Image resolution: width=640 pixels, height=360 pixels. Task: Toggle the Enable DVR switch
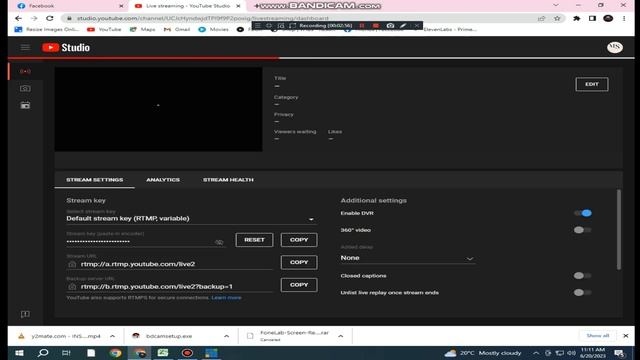[582, 213]
